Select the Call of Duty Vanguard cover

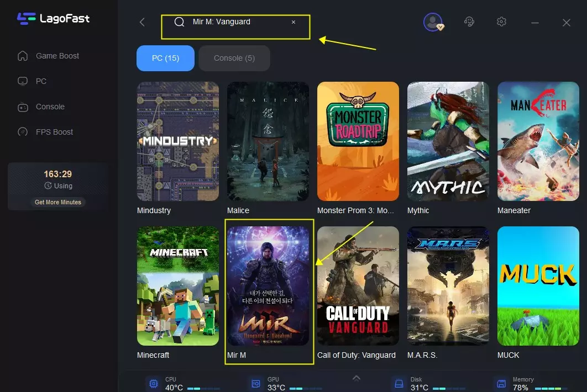pyautogui.click(x=358, y=286)
